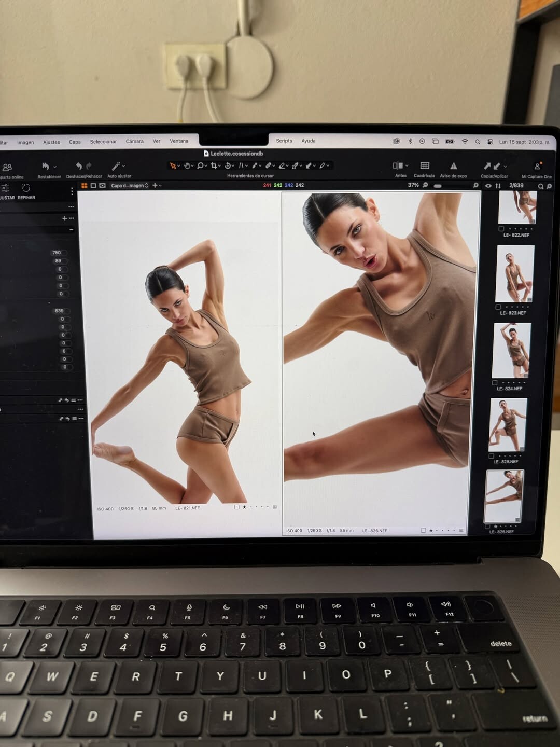560x747 pixels.
Task: Click the Restablecer reset icon
Action: 46,167
